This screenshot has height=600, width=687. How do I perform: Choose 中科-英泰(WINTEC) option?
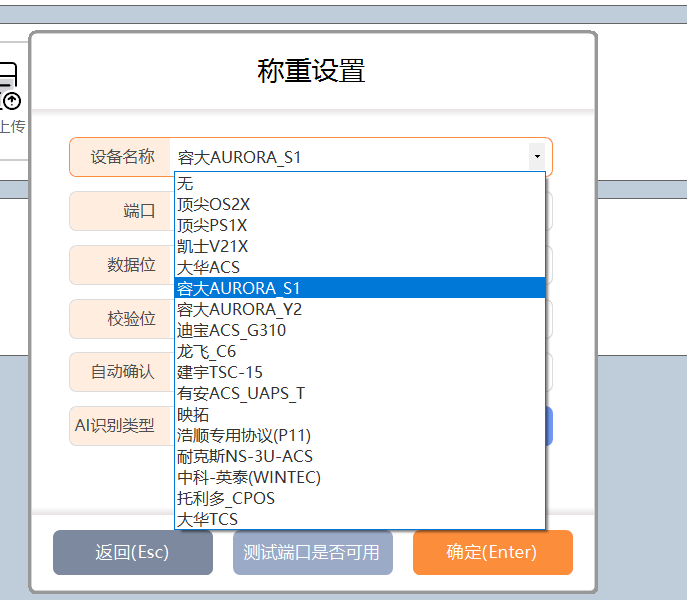(360, 477)
